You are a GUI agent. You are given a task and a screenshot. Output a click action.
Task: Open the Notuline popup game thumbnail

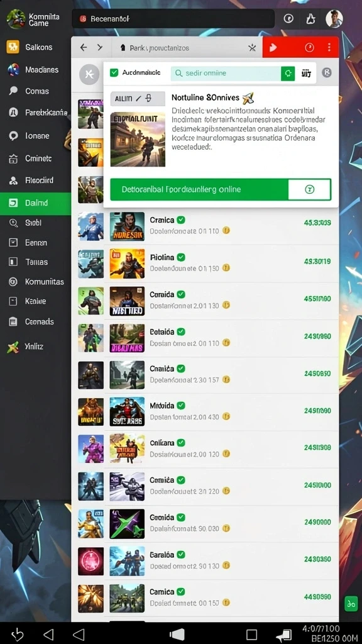pos(138,139)
